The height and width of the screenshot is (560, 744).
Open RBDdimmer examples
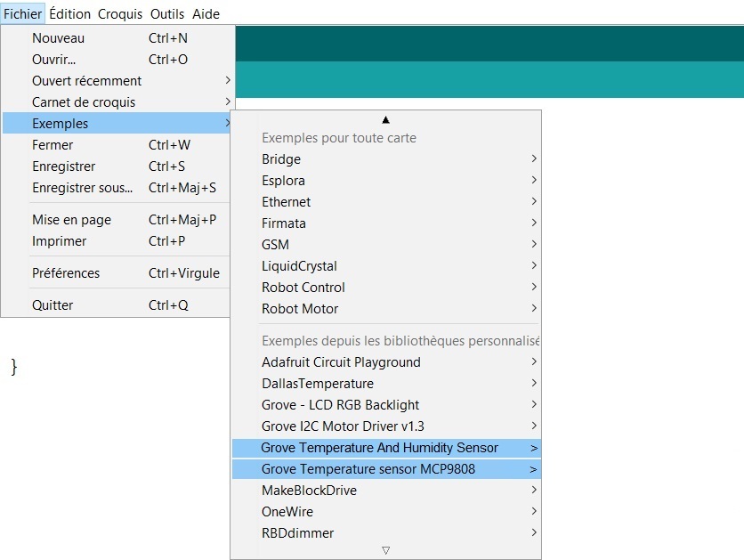[x=386, y=533]
